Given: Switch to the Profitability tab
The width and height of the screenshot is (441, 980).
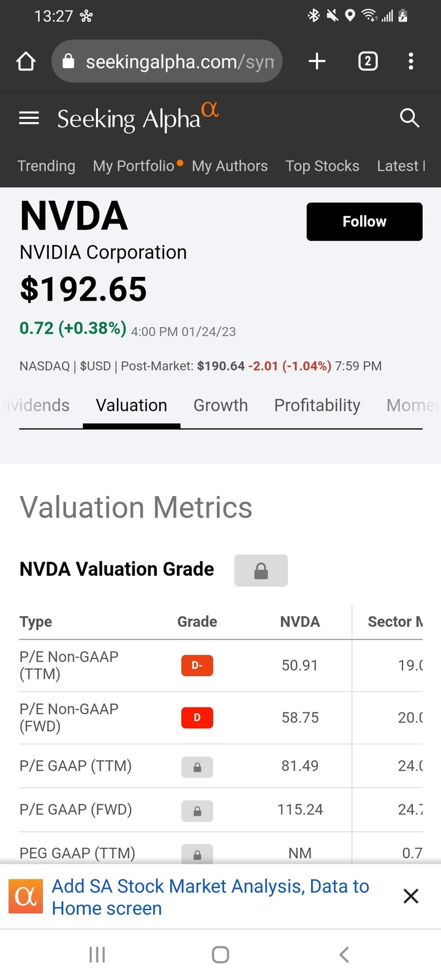Looking at the screenshot, I should 317,405.
